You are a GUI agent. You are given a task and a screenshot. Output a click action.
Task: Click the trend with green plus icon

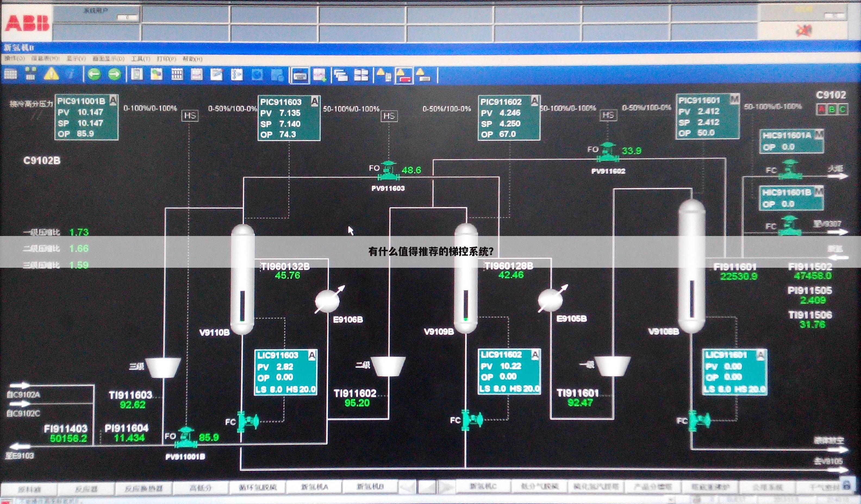[320, 75]
